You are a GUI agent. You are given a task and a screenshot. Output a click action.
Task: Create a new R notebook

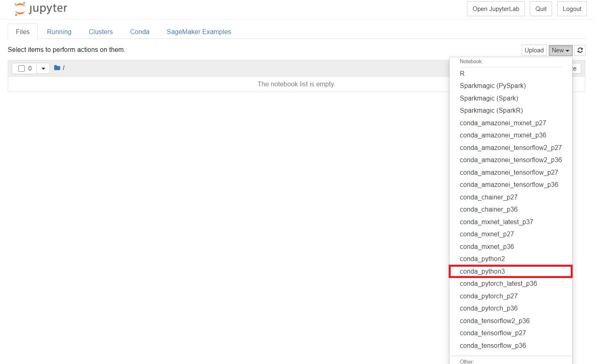coord(511,73)
